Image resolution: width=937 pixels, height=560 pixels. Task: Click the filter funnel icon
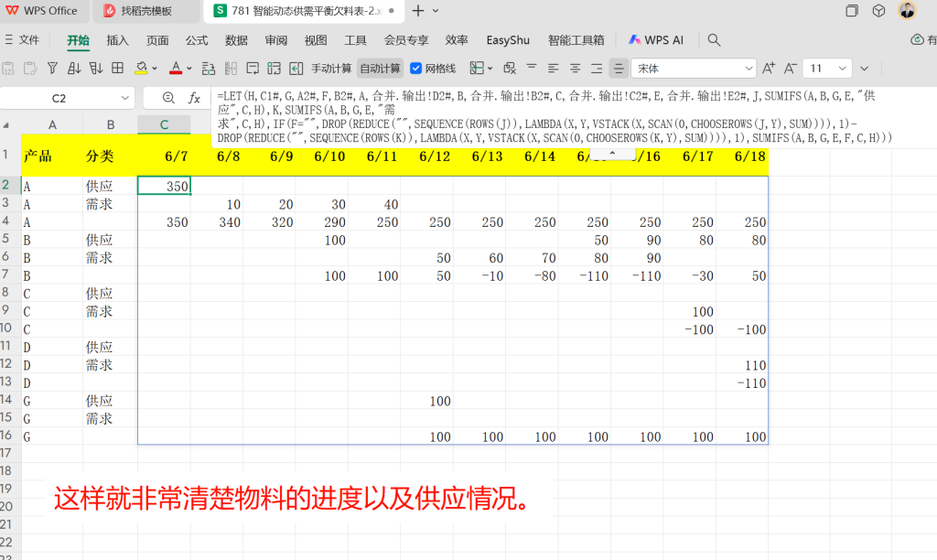click(52, 68)
